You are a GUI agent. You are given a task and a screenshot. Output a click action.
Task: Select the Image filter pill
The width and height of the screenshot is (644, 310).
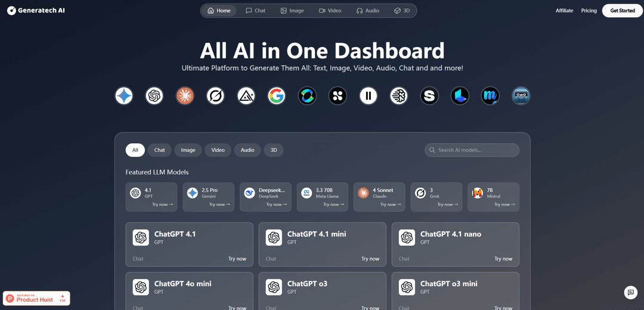[188, 150]
